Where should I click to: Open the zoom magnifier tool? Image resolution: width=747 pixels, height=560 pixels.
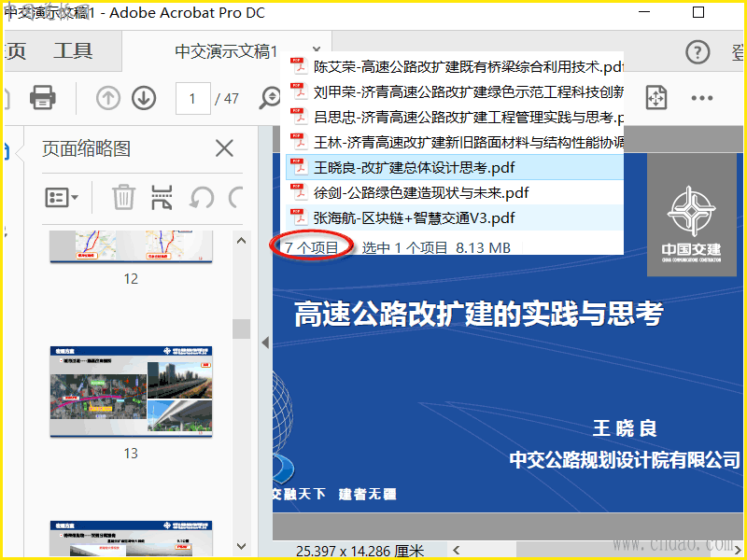(x=270, y=98)
